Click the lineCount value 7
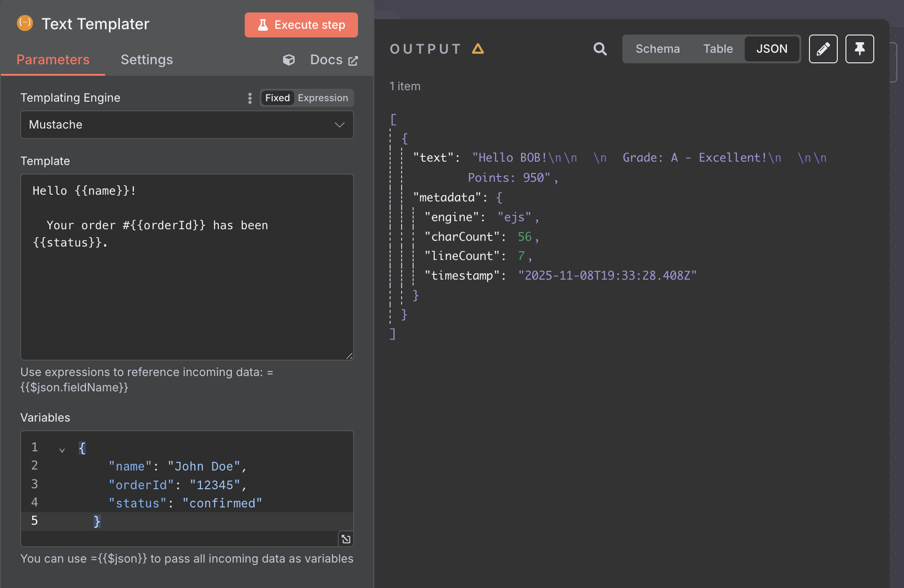The image size is (904, 588). tap(521, 256)
